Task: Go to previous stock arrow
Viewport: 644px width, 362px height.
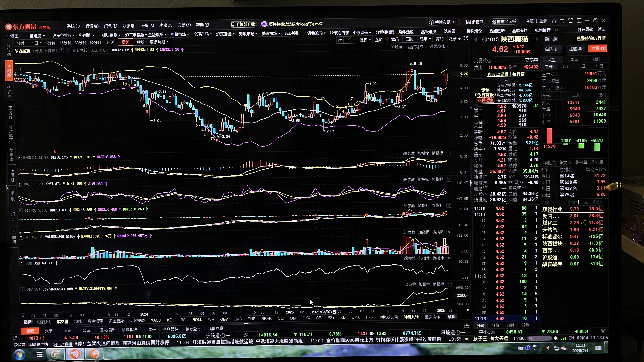Action: tap(475, 39)
